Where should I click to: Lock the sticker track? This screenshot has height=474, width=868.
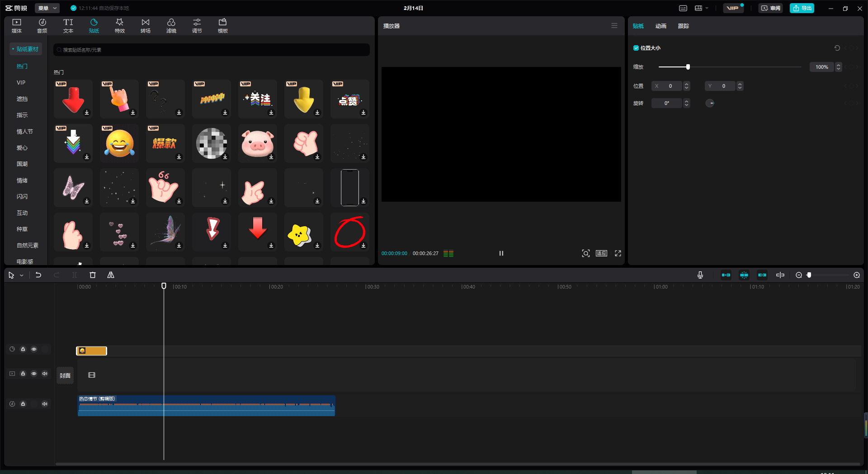click(23, 349)
